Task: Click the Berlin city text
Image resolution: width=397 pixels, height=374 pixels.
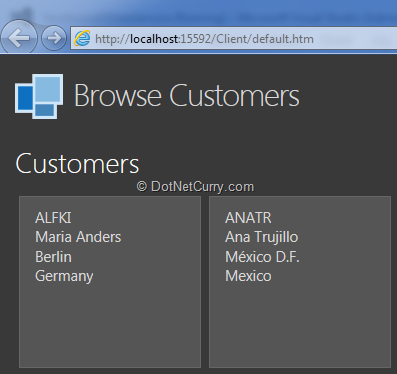Action: point(53,257)
